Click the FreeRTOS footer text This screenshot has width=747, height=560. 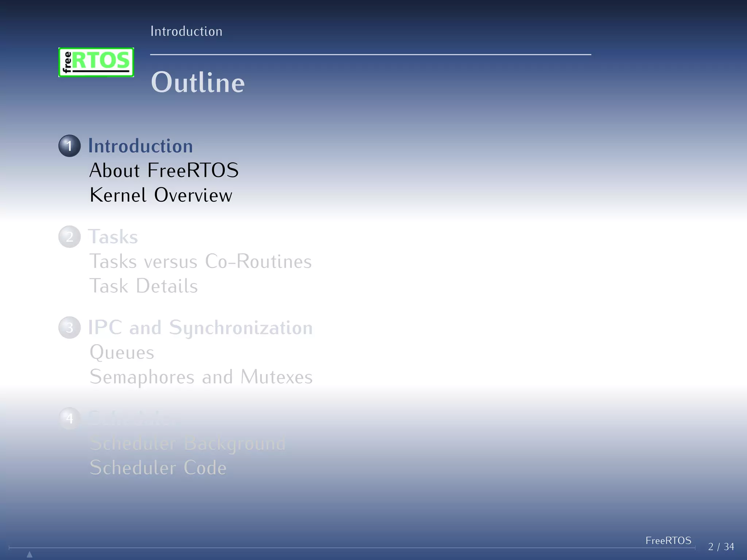click(x=668, y=540)
